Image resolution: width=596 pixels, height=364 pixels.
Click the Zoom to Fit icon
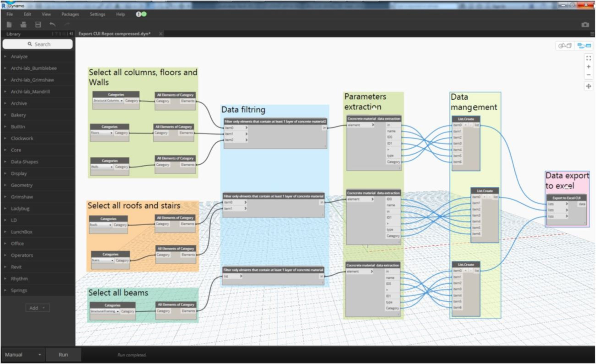588,58
